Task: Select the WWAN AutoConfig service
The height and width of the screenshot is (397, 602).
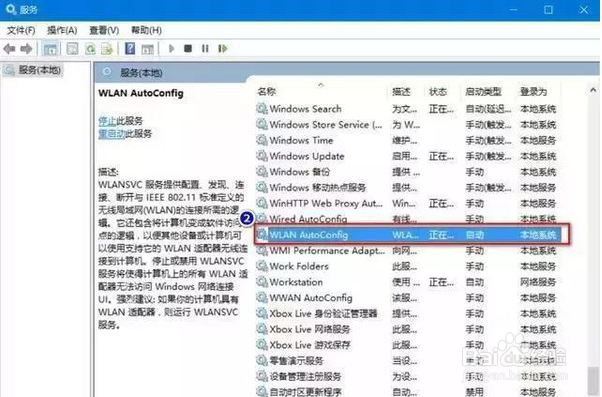Action: 407,298
